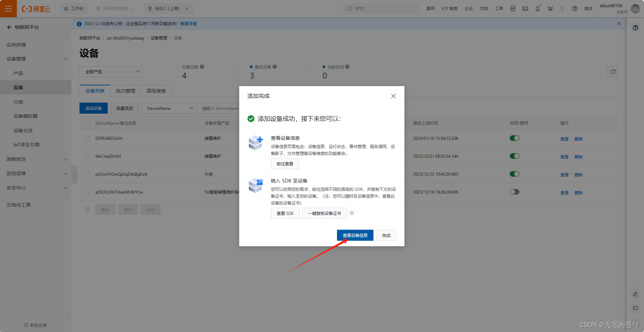Click 查看 link for ESP8266DUAN row

[564, 139]
